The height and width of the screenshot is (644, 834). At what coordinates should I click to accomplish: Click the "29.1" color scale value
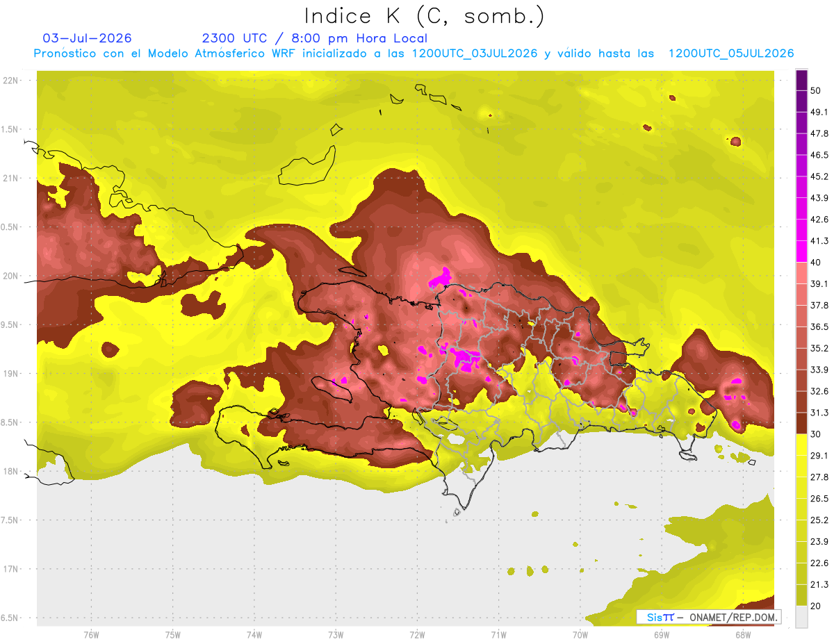[819, 456]
